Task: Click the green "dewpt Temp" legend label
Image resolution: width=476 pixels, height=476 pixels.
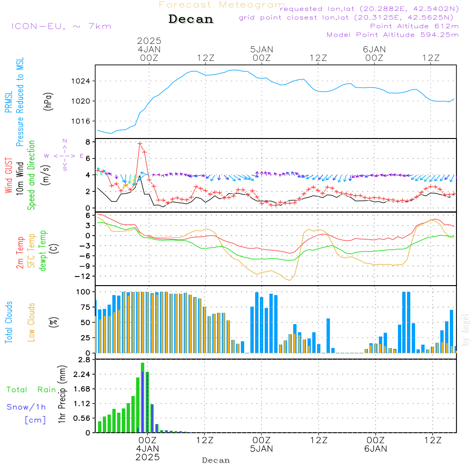Action: point(42,250)
